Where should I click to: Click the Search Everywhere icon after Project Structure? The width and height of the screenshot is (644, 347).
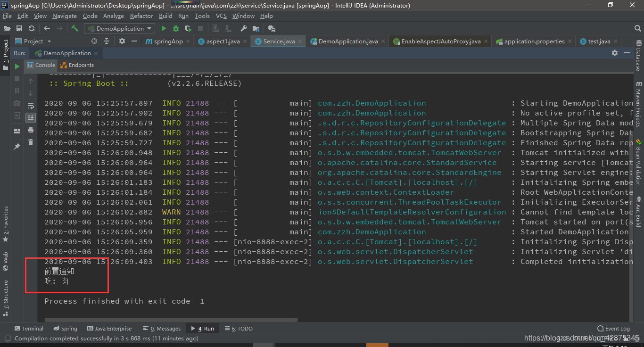pos(272,29)
